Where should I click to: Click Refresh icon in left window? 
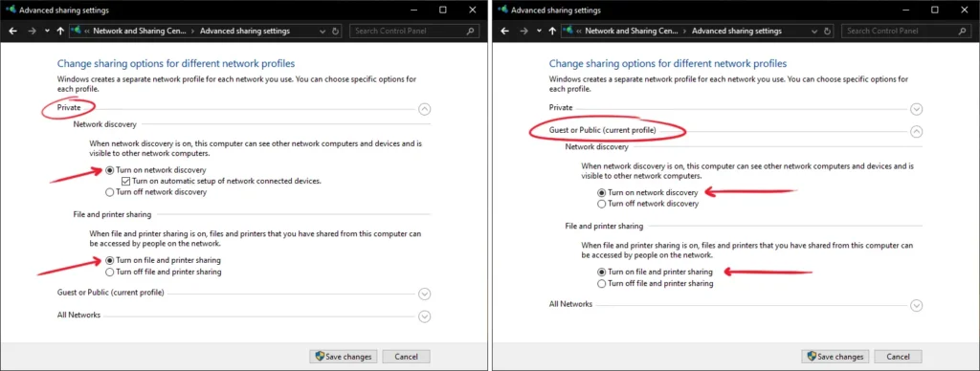(x=336, y=32)
